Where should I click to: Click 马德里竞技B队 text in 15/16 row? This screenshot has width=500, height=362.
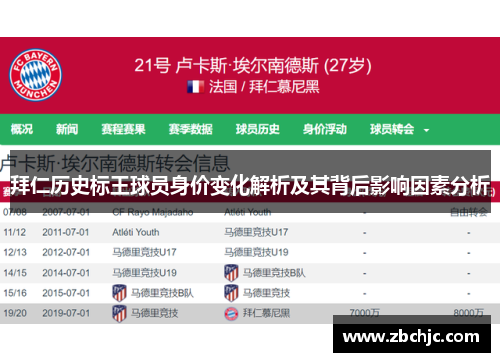click(162, 293)
